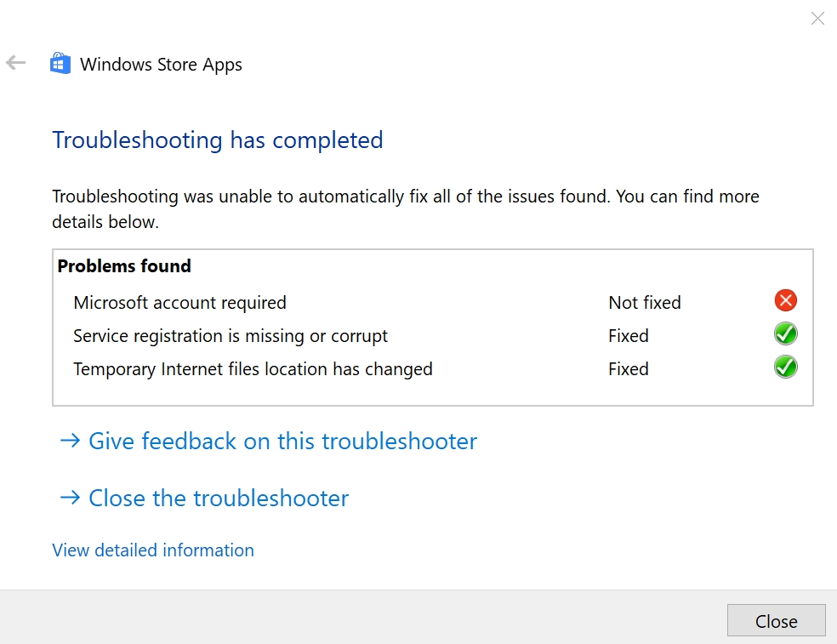Click the Windows Store Apps bag icon

(60, 64)
